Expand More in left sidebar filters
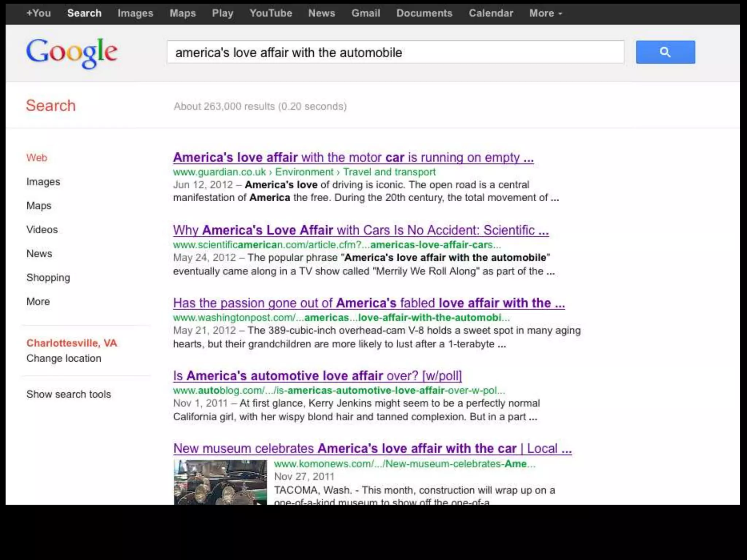The width and height of the screenshot is (747, 560). point(38,302)
